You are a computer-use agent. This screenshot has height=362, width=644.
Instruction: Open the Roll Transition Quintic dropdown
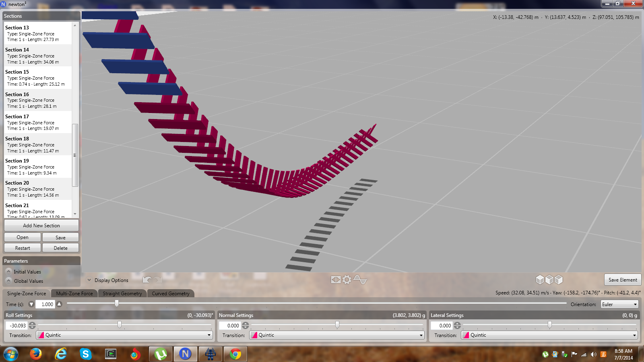coord(124,335)
